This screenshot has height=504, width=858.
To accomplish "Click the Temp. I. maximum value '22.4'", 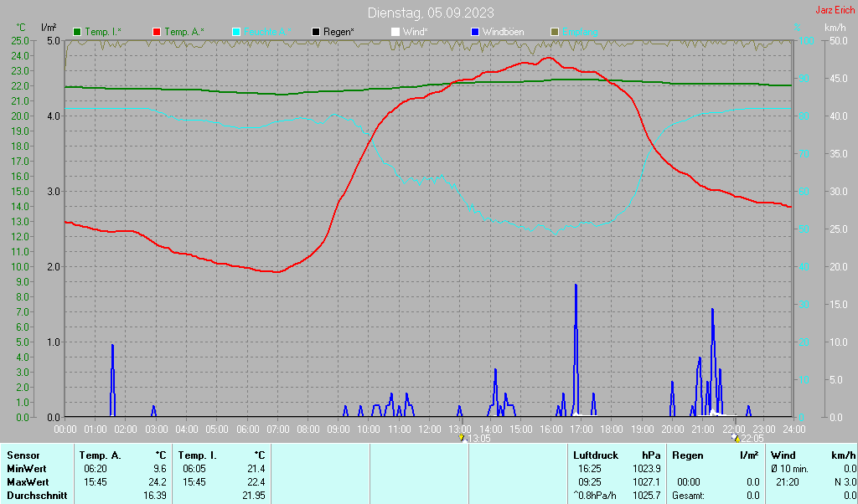I will click(256, 482).
